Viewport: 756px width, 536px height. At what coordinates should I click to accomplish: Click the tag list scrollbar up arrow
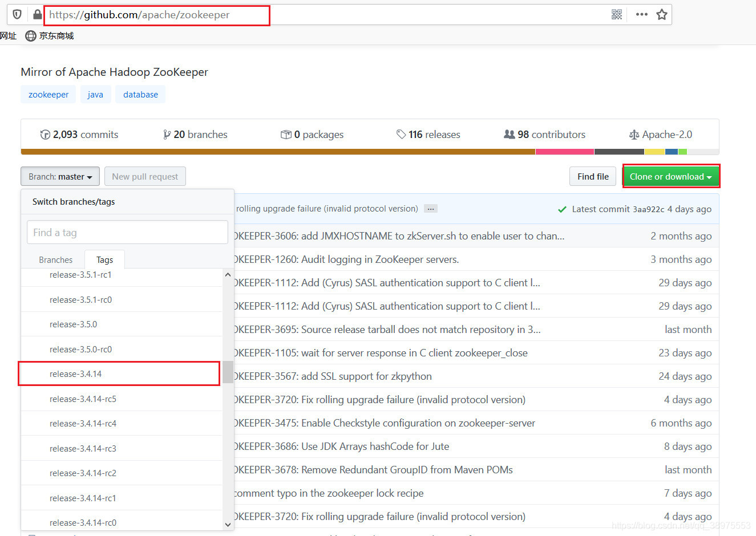(x=228, y=275)
